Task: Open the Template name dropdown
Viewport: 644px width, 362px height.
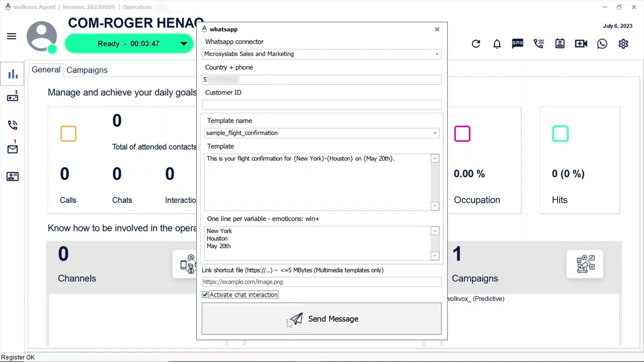Action: point(435,133)
